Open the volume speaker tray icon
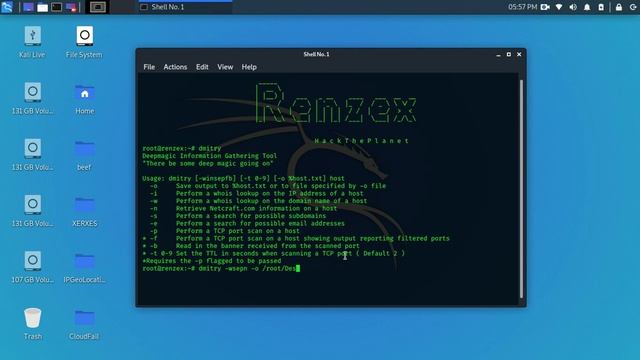 coord(573,7)
